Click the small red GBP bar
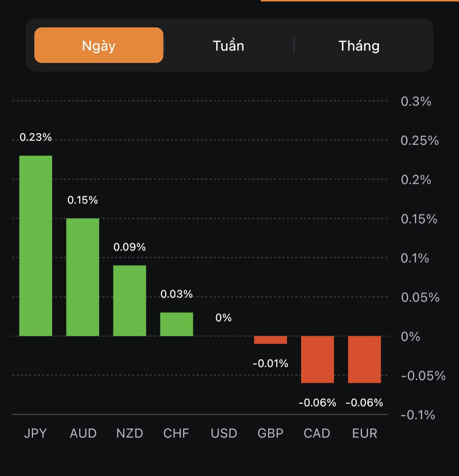Viewport: 459px width, 476px height. tap(271, 340)
